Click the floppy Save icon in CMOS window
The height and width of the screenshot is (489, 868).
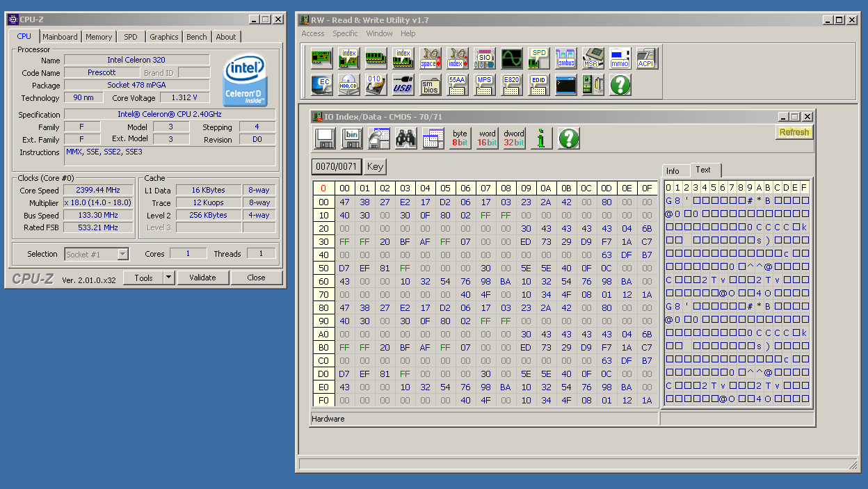(325, 138)
